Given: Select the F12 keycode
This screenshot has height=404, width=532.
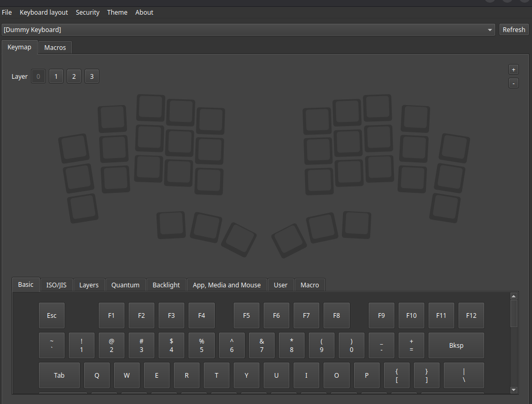Looking at the screenshot, I should click(471, 315).
